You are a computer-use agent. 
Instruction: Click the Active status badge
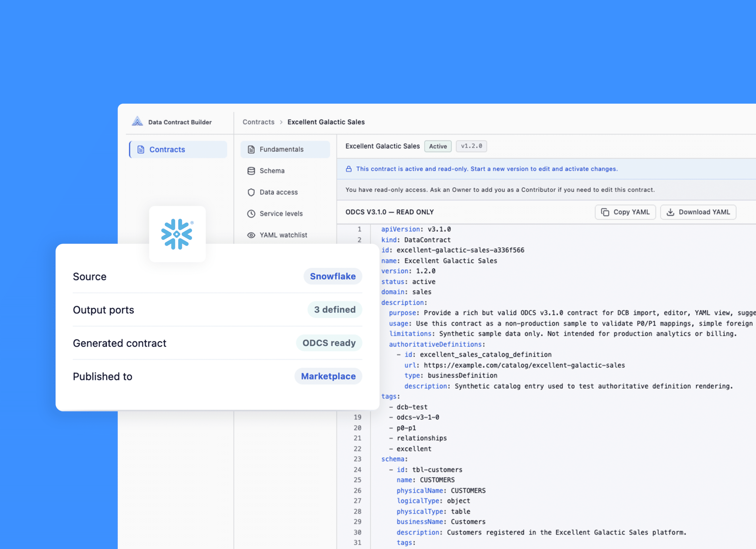(438, 146)
